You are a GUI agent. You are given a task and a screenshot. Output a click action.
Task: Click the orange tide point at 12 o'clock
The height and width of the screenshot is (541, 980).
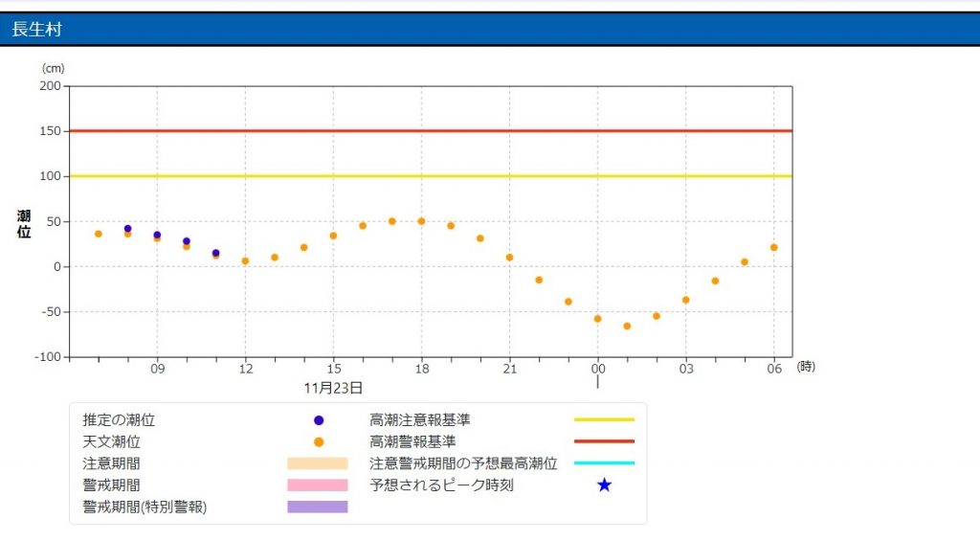pyautogui.click(x=245, y=260)
